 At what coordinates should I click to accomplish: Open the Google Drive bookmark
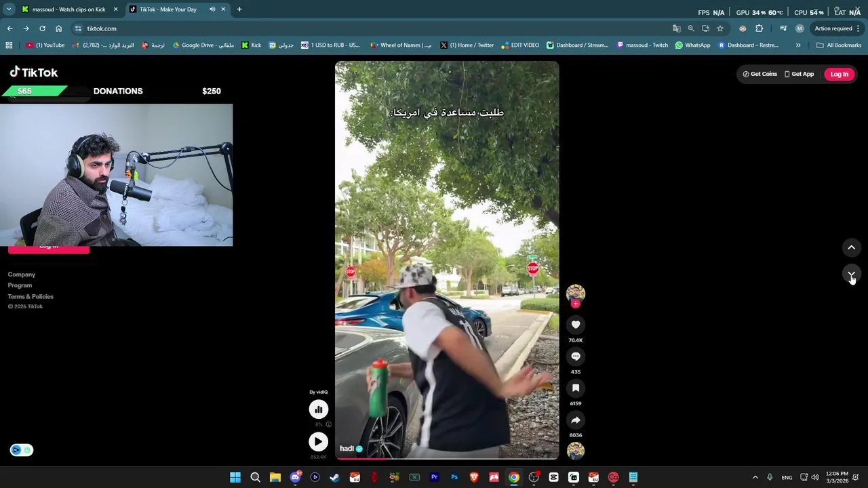point(203,45)
